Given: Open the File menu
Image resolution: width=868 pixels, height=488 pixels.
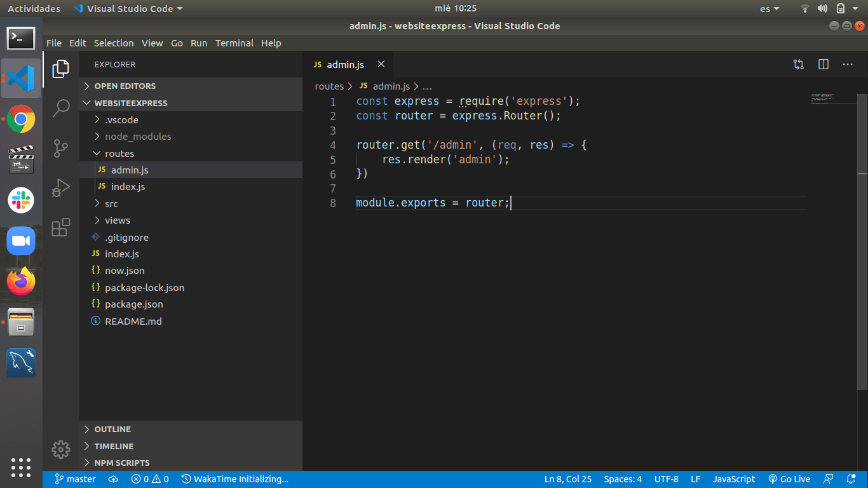Looking at the screenshot, I should pos(54,43).
